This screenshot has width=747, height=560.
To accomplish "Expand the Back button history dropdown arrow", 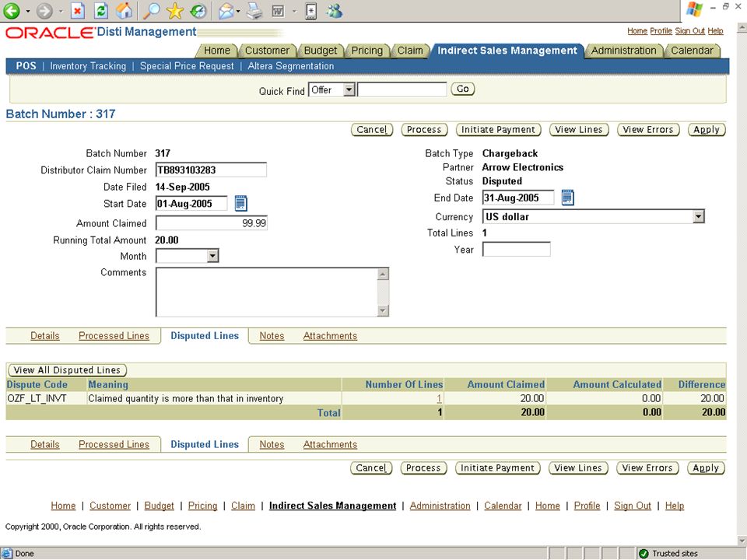I will click(x=28, y=10).
